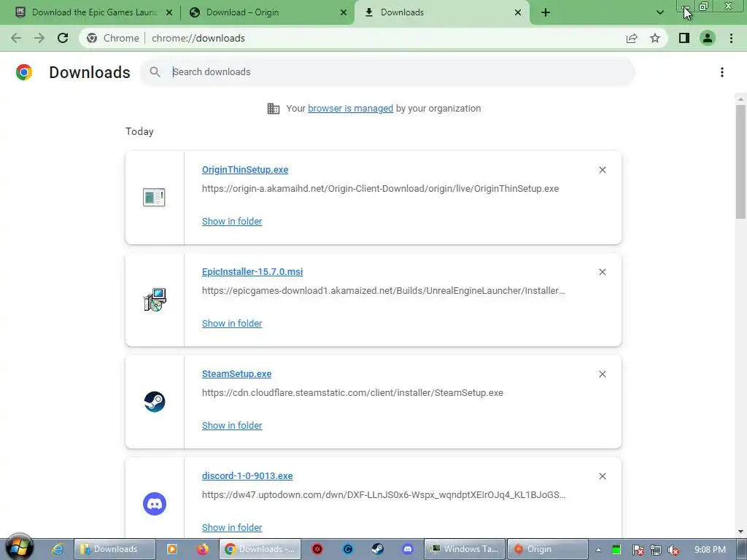Bookmark this tab with the star
The height and width of the screenshot is (560, 747).
point(655,38)
